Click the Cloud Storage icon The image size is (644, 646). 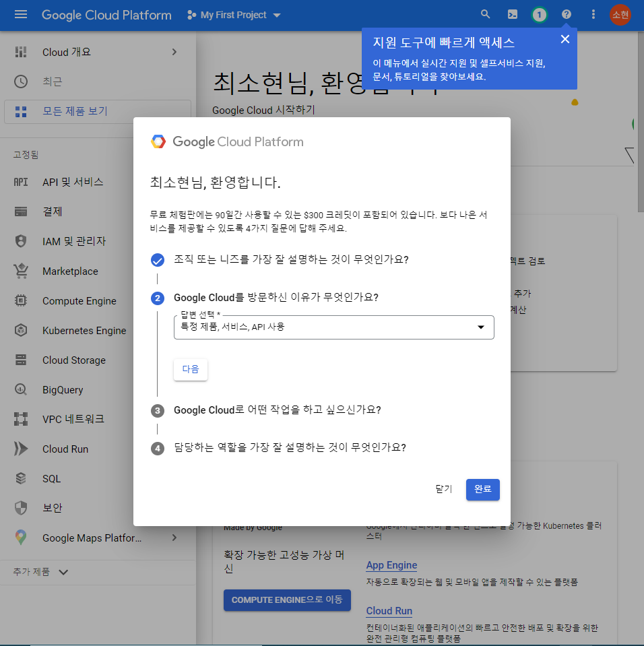[21, 360]
